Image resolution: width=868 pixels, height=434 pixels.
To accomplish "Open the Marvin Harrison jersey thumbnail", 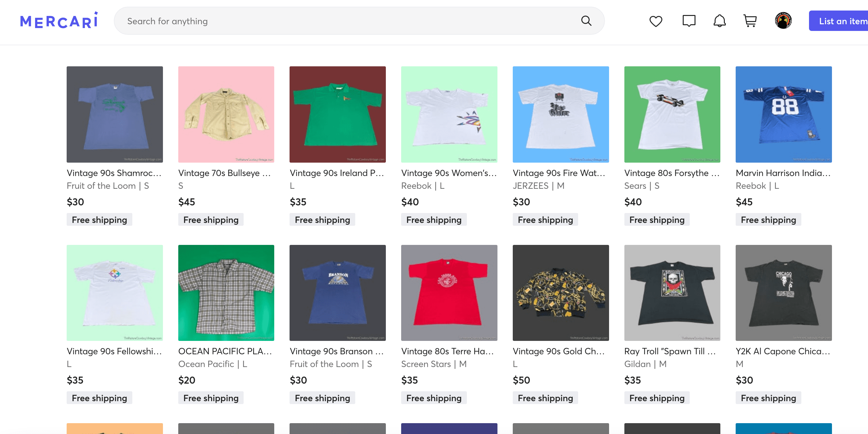I will click(783, 114).
